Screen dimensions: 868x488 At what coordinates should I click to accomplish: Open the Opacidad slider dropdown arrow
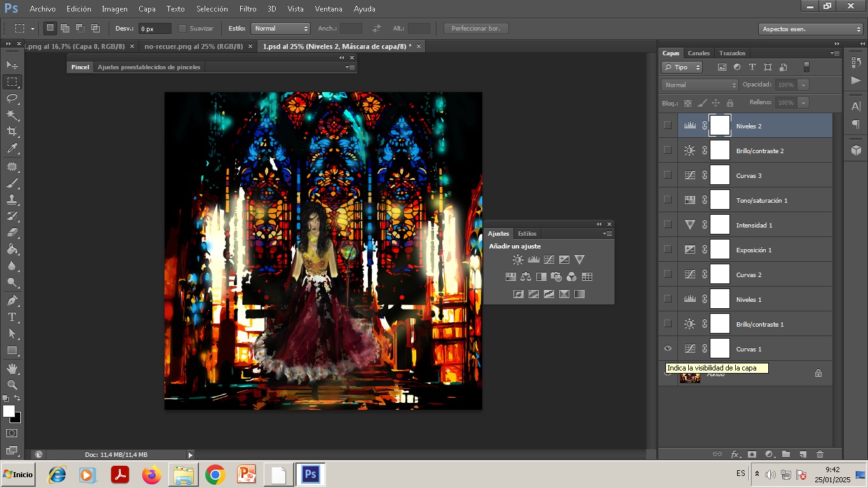tap(804, 85)
